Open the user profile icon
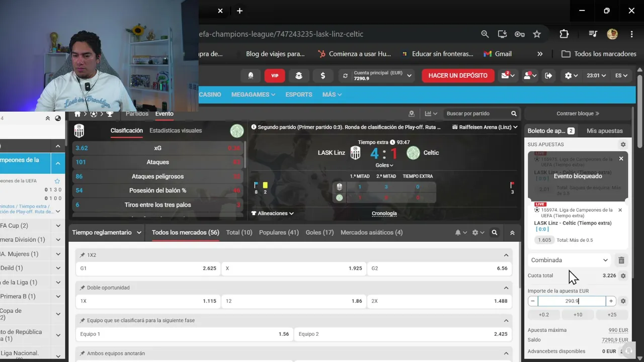 [529, 75]
